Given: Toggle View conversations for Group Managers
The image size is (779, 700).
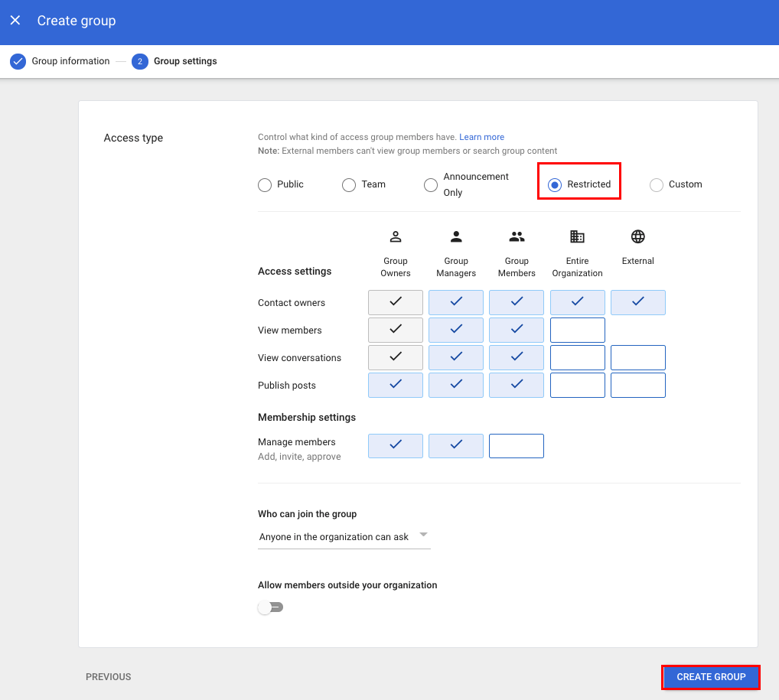Looking at the screenshot, I should pos(456,358).
